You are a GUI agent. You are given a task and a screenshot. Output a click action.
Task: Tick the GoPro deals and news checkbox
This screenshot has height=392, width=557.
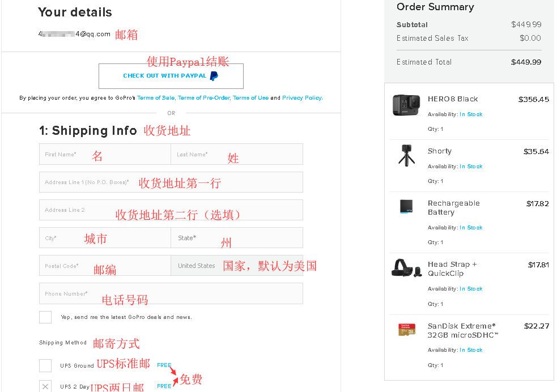click(45, 317)
